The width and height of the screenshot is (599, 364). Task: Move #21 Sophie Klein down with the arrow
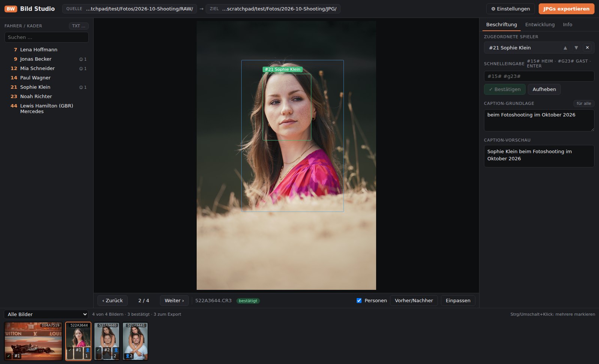pos(576,48)
